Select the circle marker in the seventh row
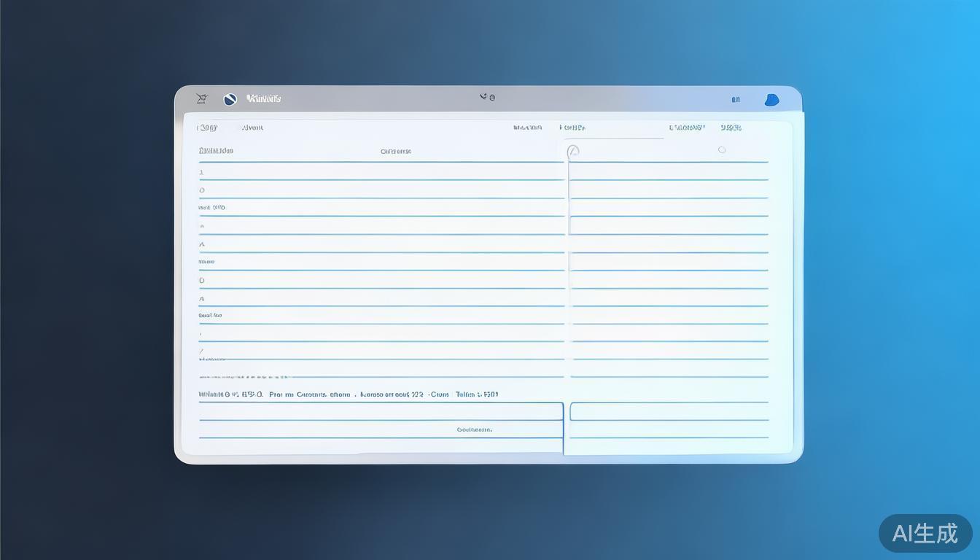The height and width of the screenshot is (560, 980). pyautogui.click(x=202, y=280)
